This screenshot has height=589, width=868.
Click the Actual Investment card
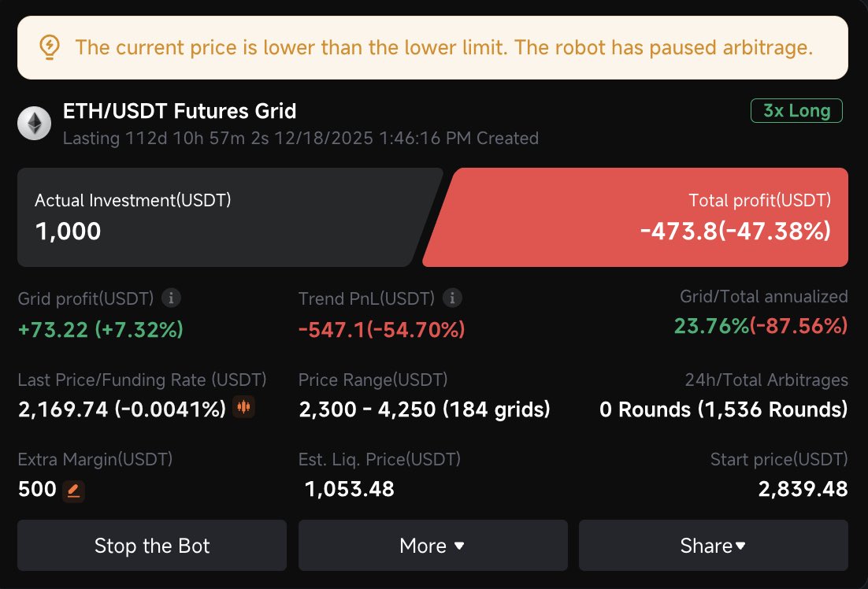[221, 217]
